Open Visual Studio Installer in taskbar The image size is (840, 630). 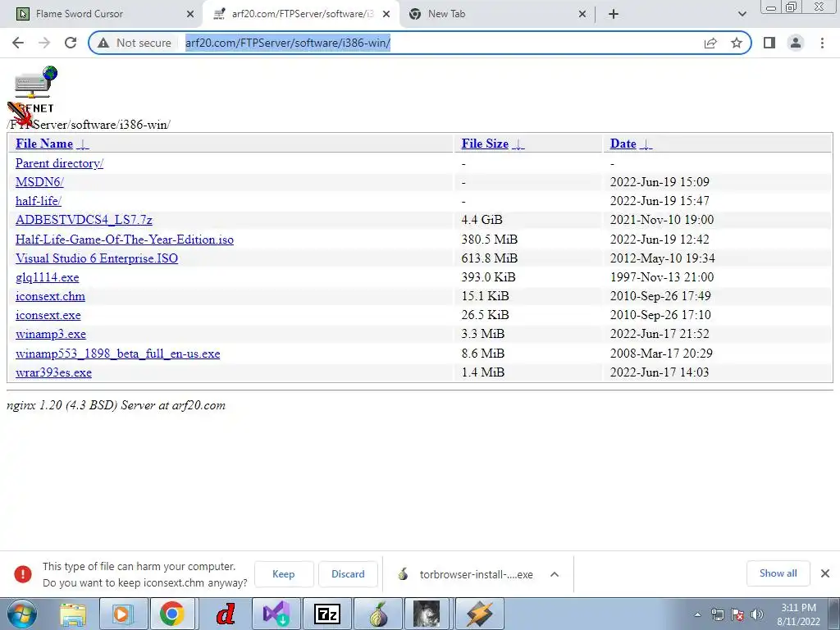click(x=276, y=614)
